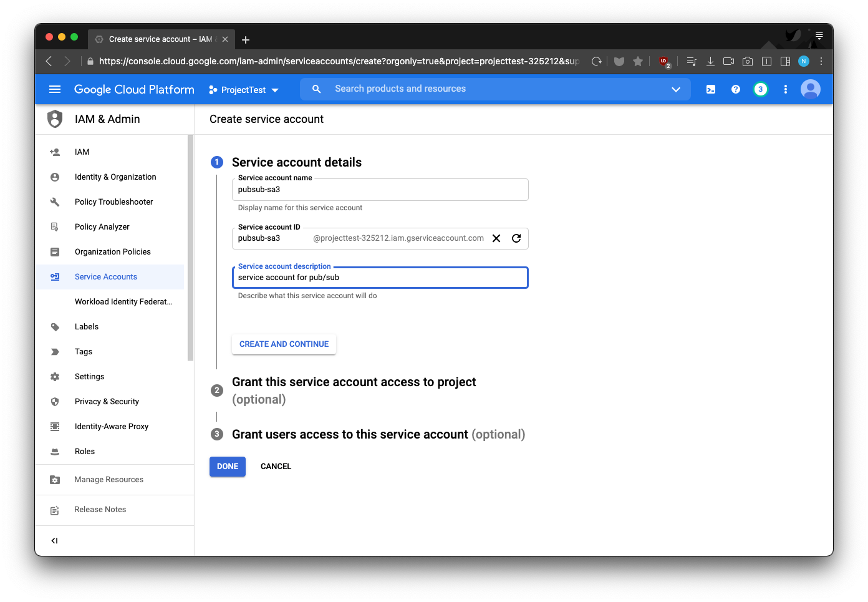Click CREATE AND CONTINUE button
The image size is (868, 602).
[x=284, y=344]
